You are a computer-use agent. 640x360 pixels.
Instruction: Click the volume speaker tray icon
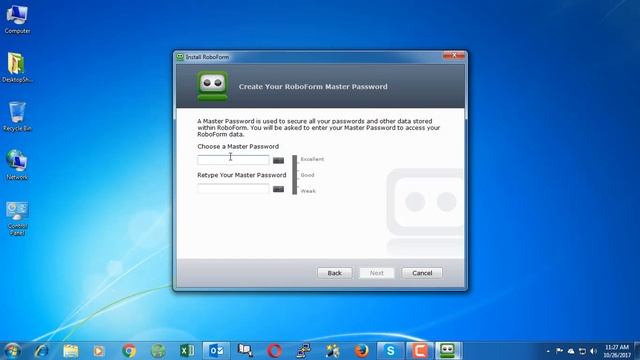[x=593, y=351]
